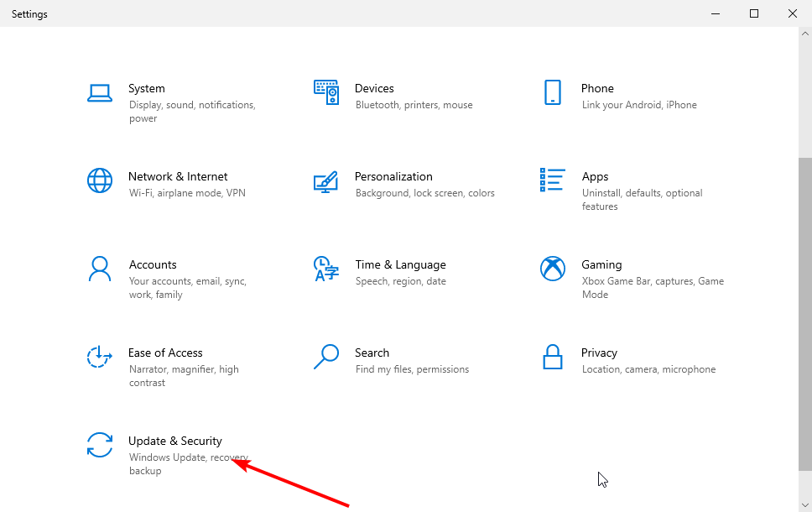812x512 pixels.
Task: Click the Search magnifying glass icon
Action: [x=325, y=357]
